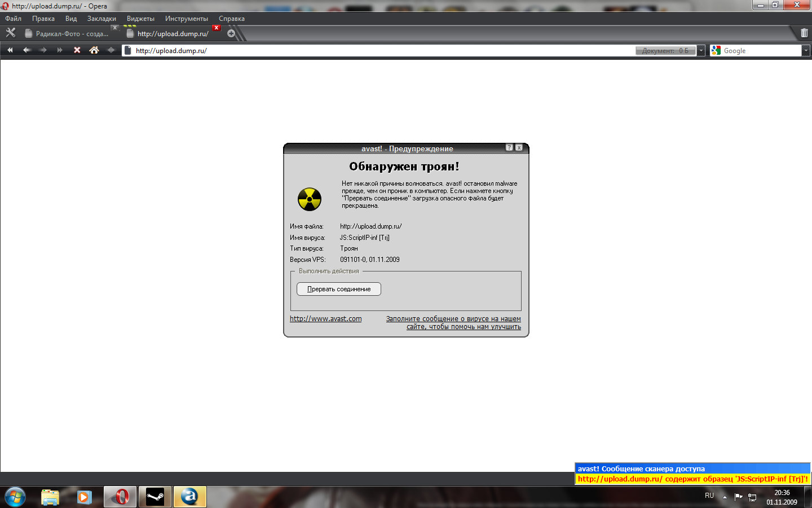Click the RU language indicator
The image size is (812, 508).
[709, 496]
